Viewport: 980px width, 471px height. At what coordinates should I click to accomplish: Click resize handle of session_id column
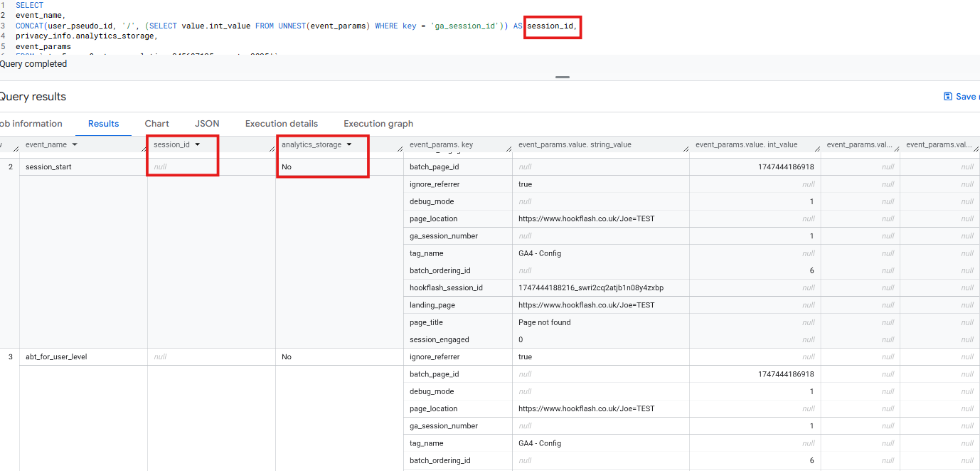pos(272,149)
